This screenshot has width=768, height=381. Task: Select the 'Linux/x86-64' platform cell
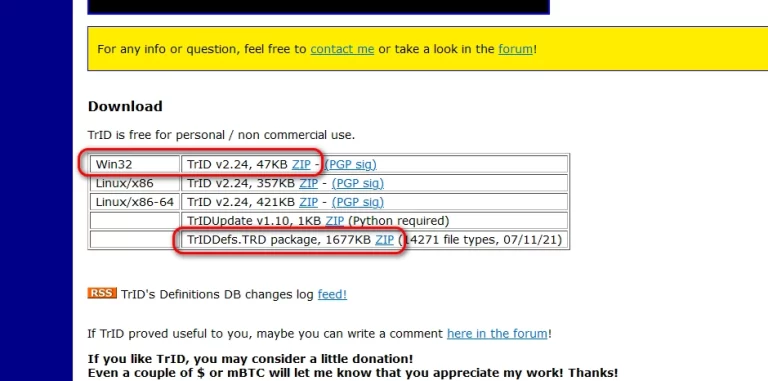point(135,202)
